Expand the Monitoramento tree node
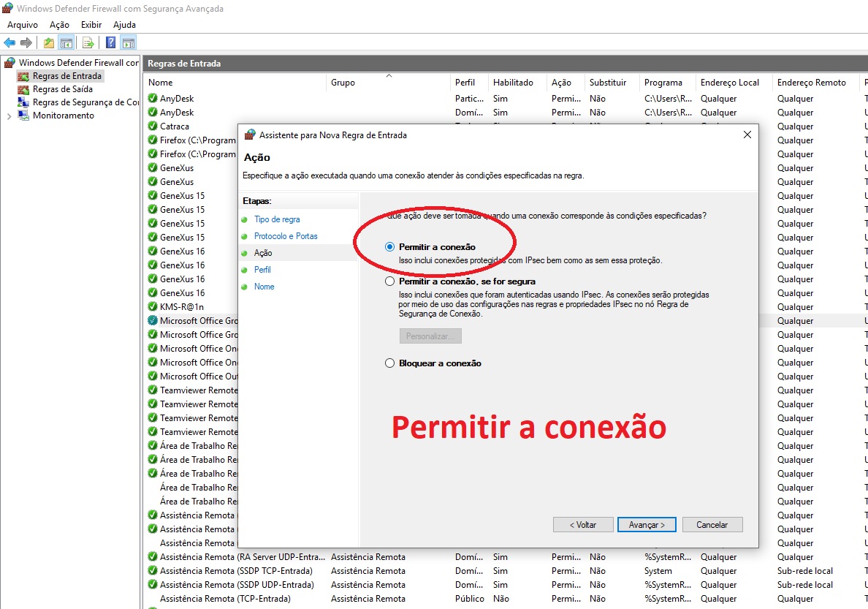The width and height of the screenshot is (868, 609). click(x=9, y=116)
